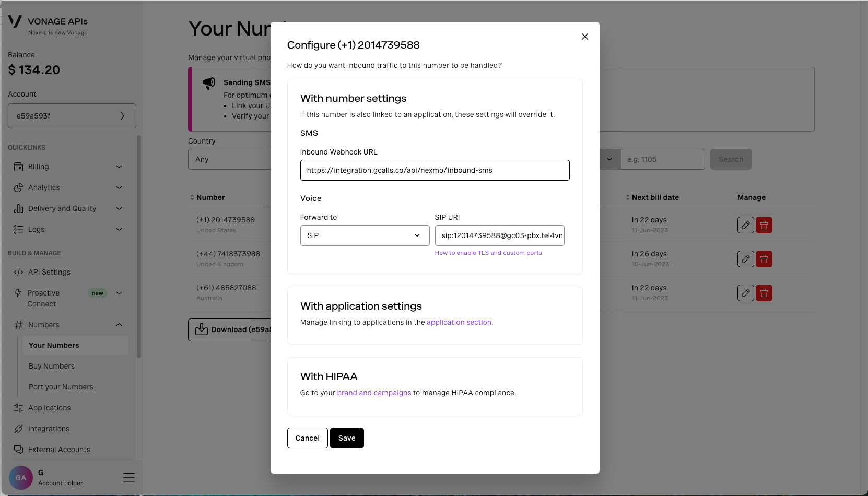
Task: Open the brand and campaigns link
Action: click(374, 393)
